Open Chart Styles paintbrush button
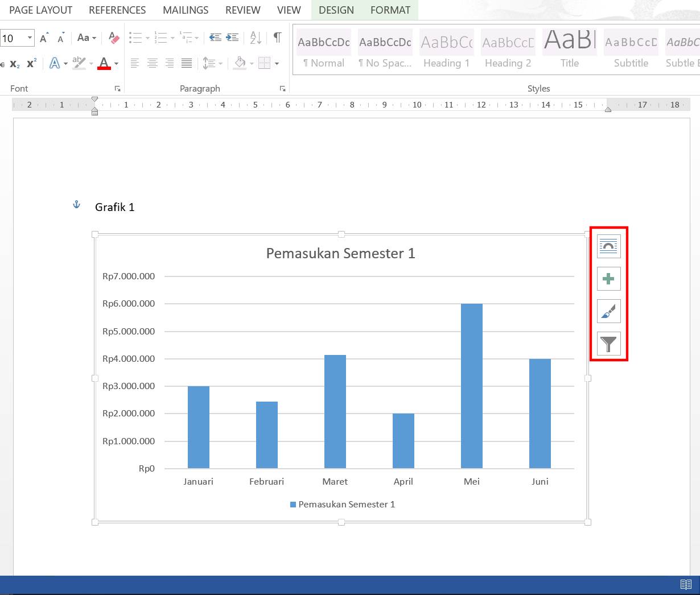The image size is (700, 595). pos(608,311)
